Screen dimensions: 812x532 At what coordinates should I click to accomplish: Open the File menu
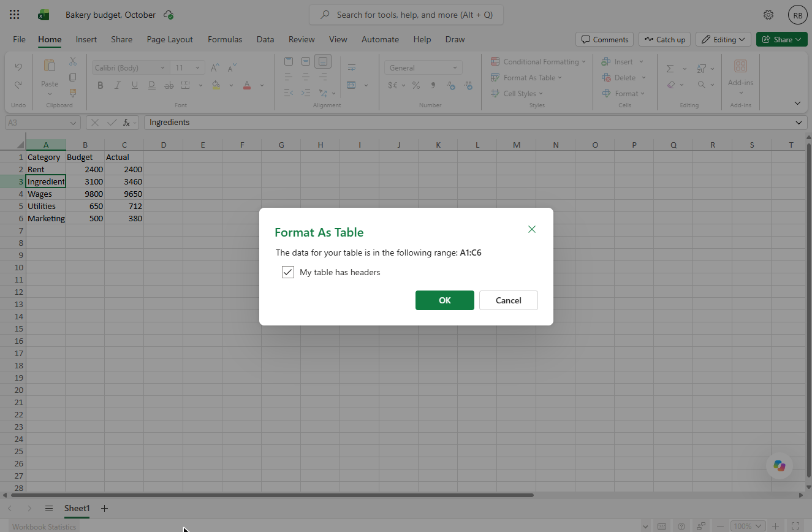click(x=20, y=39)
